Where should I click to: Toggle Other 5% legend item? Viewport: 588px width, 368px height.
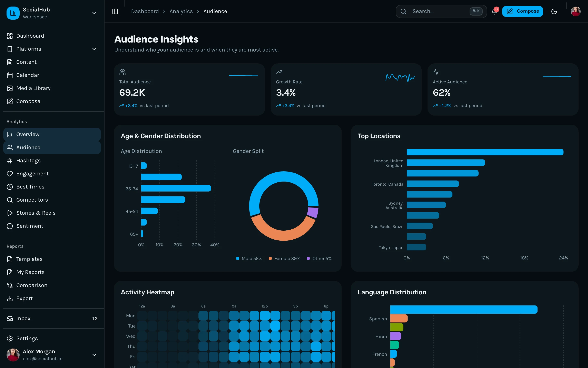pos(319,258)
